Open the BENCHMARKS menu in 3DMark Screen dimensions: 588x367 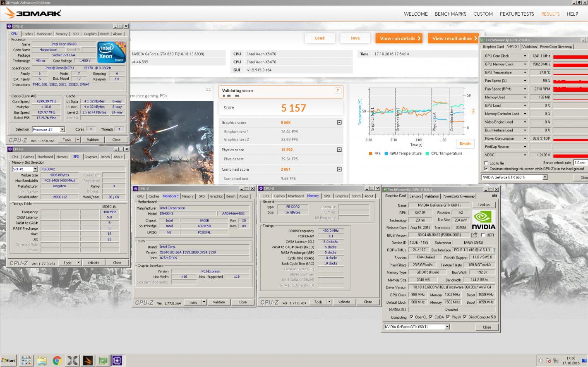tap(450, 14)
